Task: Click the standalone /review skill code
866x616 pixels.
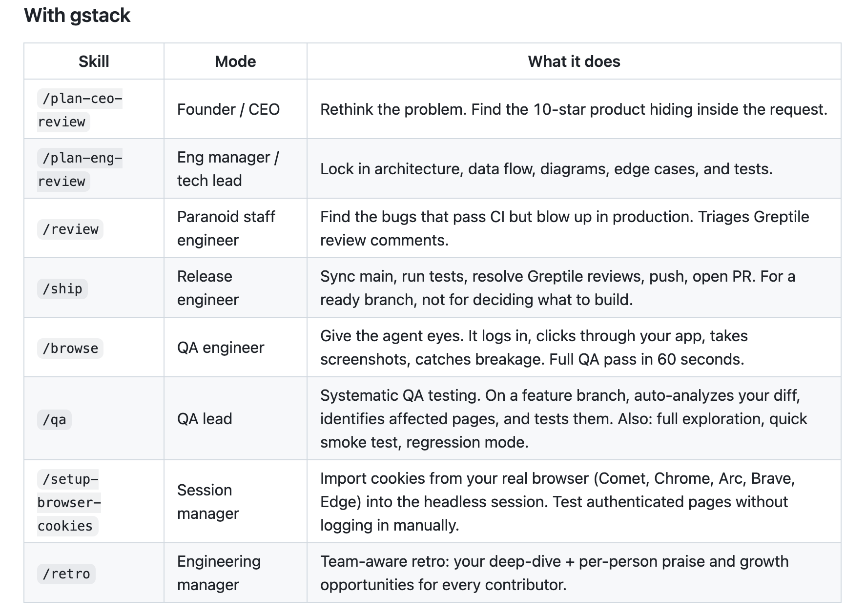Action: click(70, 229)
